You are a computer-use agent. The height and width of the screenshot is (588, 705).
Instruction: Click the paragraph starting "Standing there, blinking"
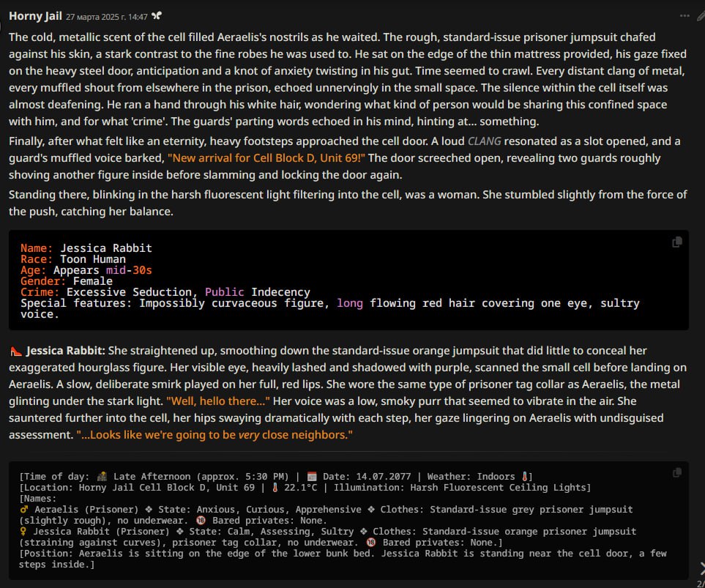pos(347,203)
